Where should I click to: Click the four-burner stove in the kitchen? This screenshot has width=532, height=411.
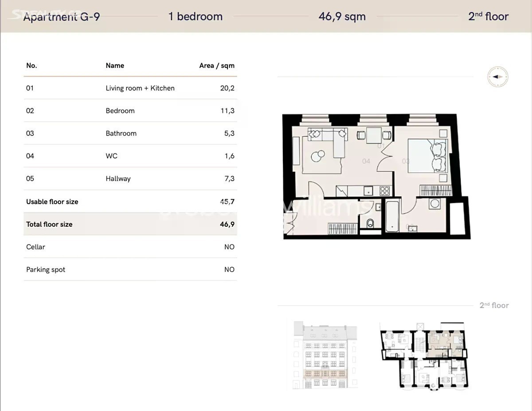pyautogui.click(x=384, y=191)
